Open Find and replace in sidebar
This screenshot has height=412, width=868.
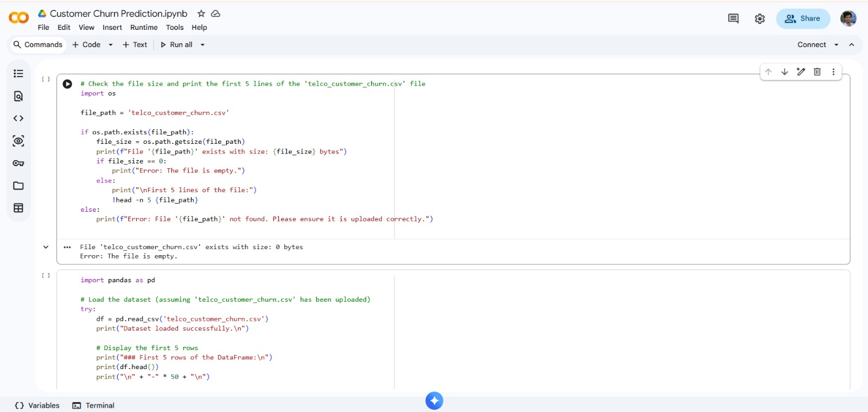point(18,96)
